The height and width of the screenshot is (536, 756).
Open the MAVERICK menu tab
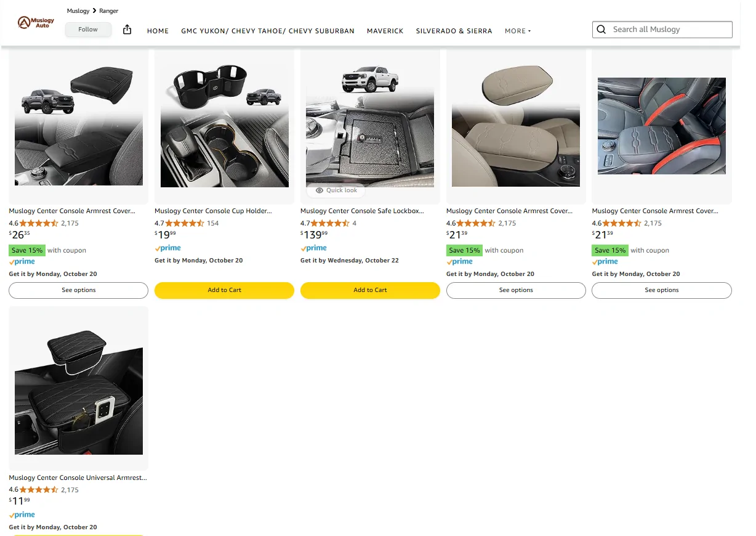click(x=385, y=31)
